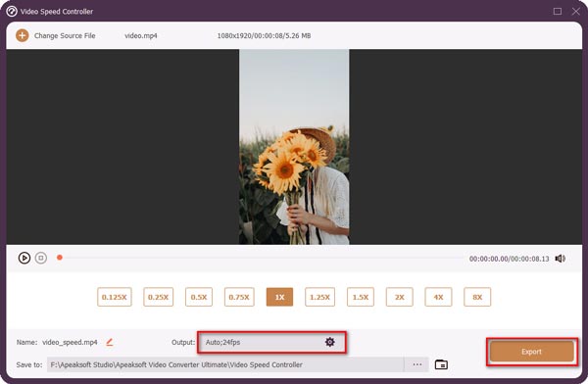Click the middle of the playback progress bar

[x=261, y=258]
